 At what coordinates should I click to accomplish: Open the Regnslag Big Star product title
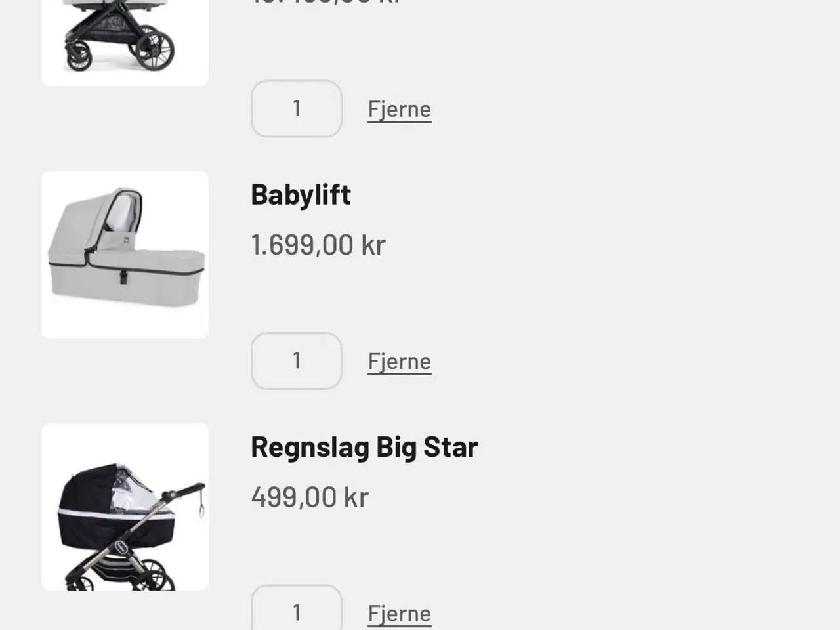click(x=364, y=447)
